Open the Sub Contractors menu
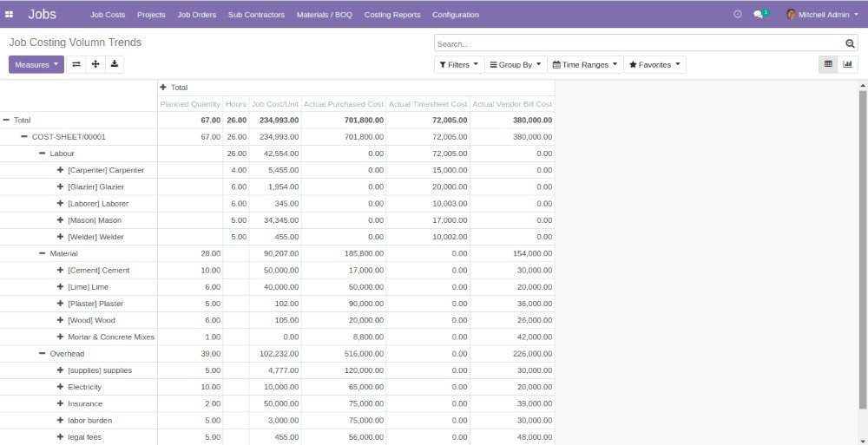The width and height of the screenshot is (868, 445). 256,15
